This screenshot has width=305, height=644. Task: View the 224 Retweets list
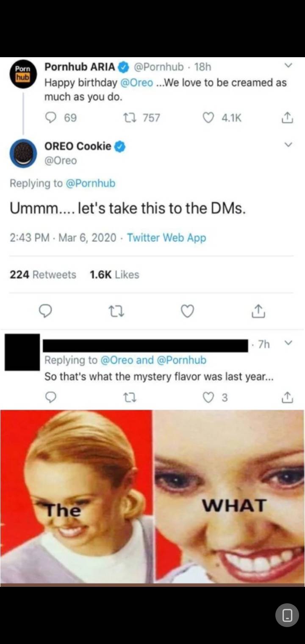43,275
